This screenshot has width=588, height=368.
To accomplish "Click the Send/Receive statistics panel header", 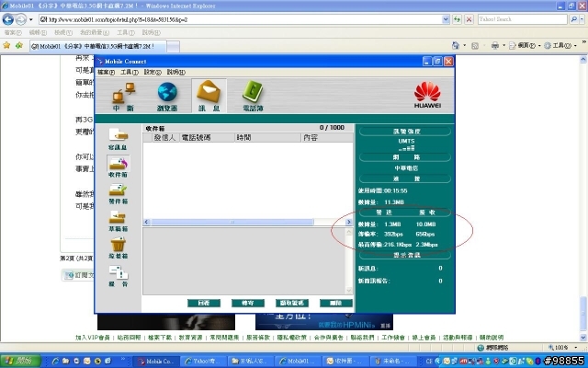I will (x=405, y=213).
